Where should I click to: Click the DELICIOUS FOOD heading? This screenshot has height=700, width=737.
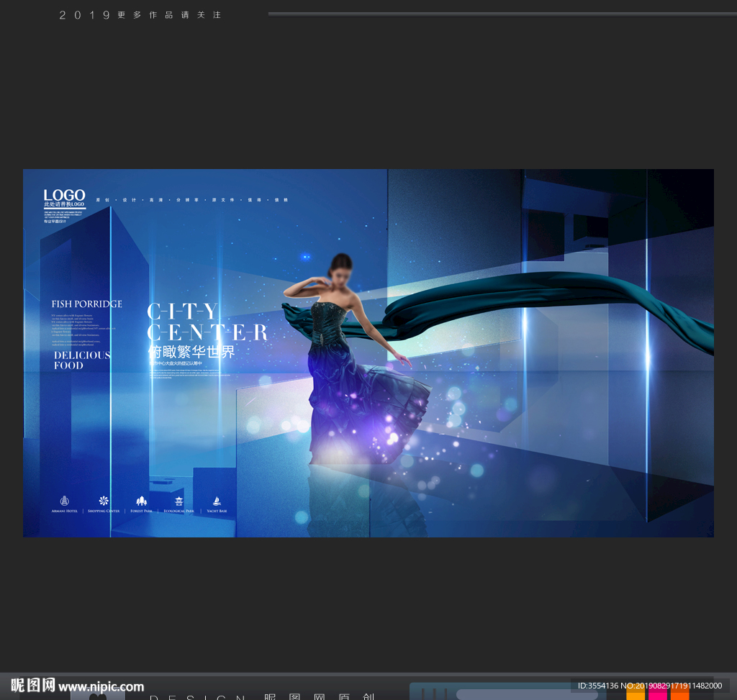(x=82, y=360)
